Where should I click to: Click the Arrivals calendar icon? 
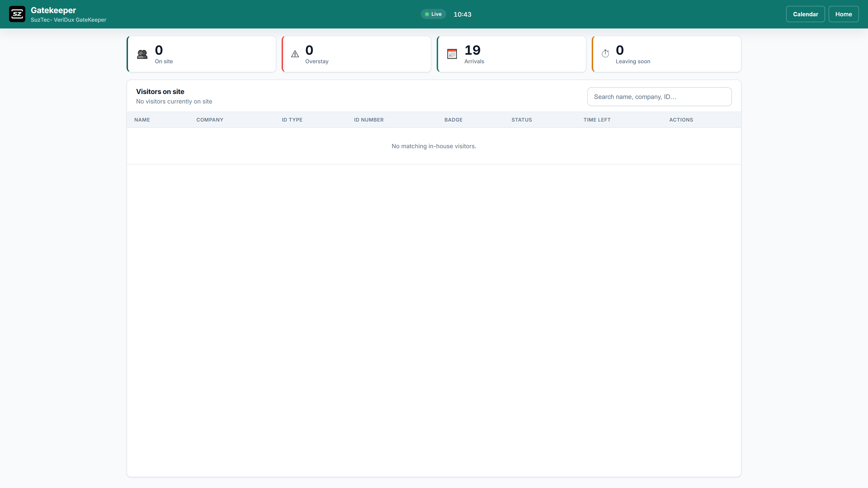(x=452, y=54)
